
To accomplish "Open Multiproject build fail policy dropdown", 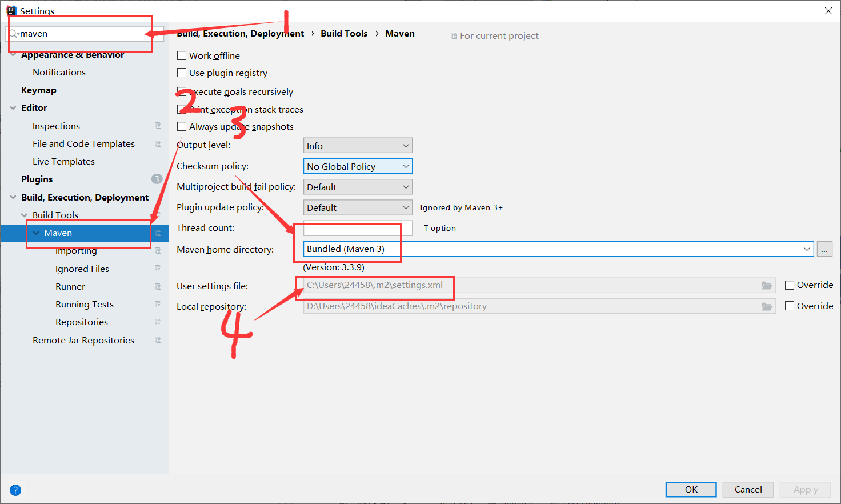I will (x=358, y=187).
